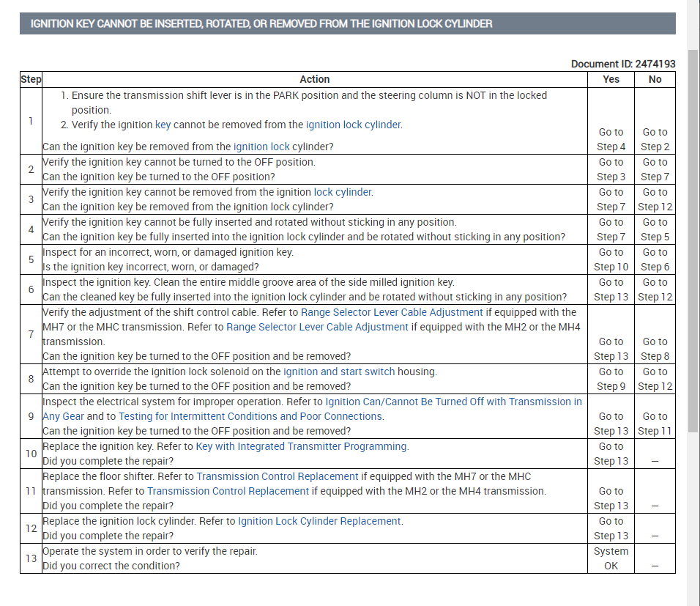Viewport: 700px width, 606px height.
Task: Open Ignition Lock Cylinder Replacement link
Action: click(x=319, y=521)
